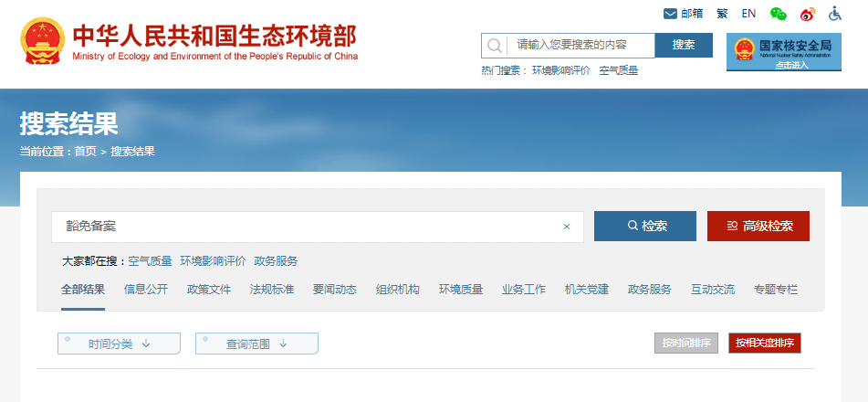Open the WeChat icon in header

(778, 14)
